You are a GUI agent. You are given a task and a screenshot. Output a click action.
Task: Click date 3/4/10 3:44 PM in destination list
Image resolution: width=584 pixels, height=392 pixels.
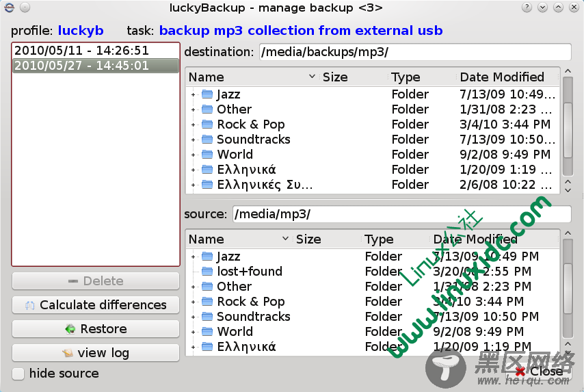[x=505, y=125]
